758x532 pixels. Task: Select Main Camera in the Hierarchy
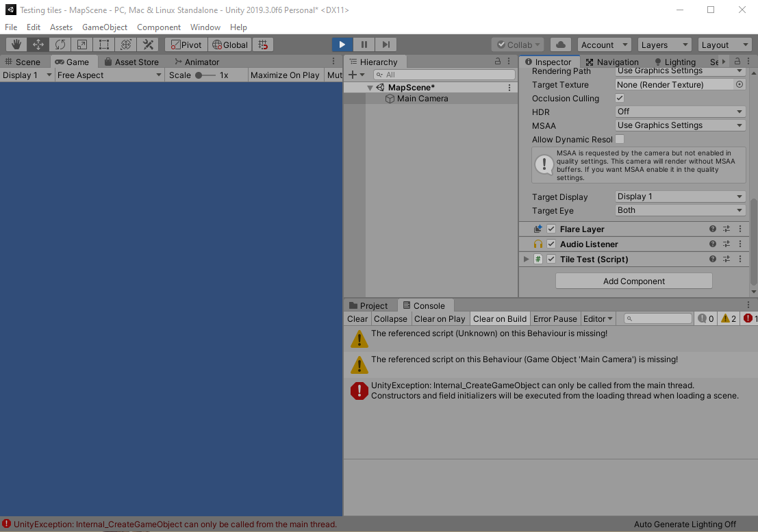pyautogui.click(x=422, y=99)
